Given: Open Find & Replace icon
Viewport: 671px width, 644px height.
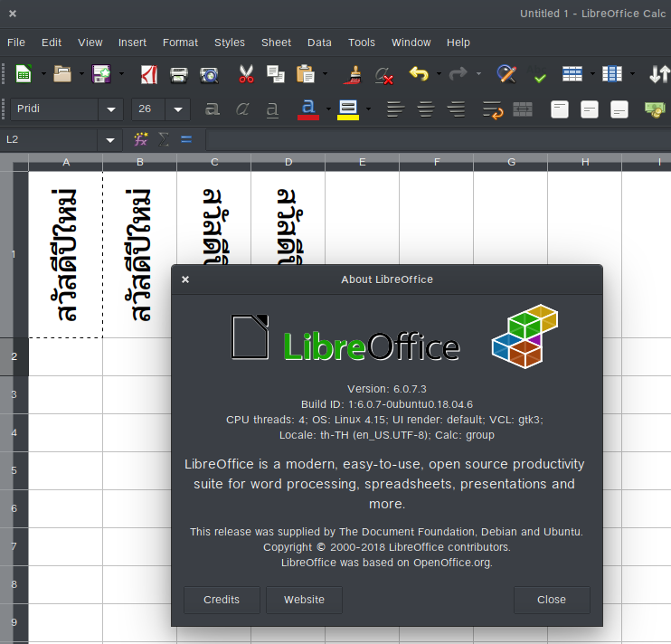Looking at the screenshot, I should (x=506, y=74).
